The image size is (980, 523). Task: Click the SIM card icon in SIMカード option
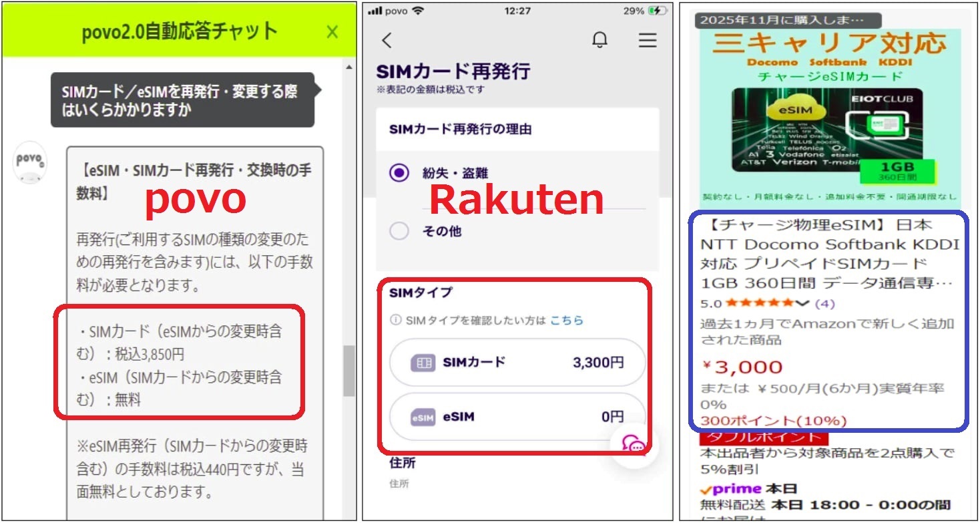pyautogui.click(x=423, y=363)
